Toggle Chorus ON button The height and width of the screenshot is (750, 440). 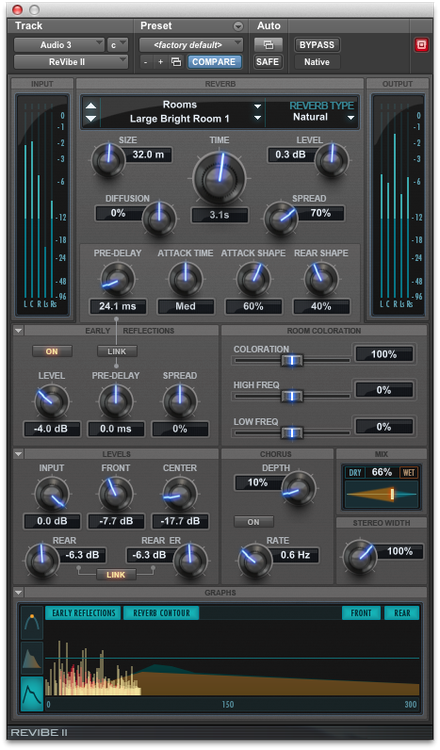pos(253,522)
